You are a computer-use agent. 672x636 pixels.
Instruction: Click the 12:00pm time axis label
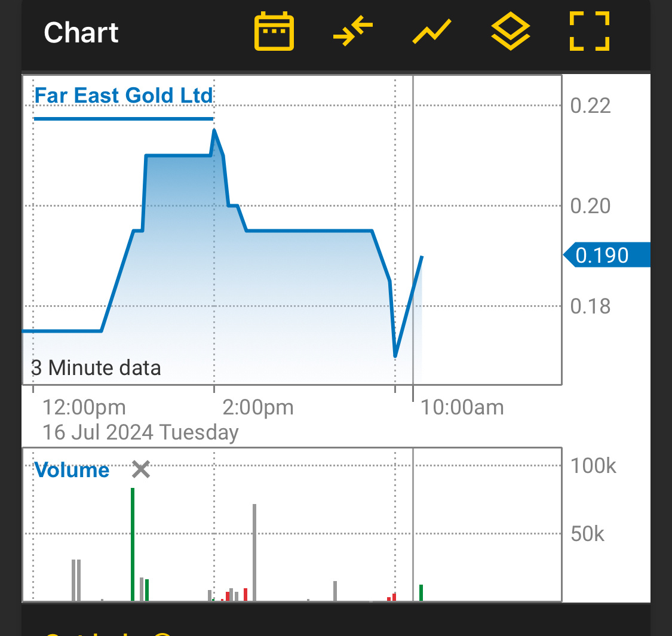point(84,407)
